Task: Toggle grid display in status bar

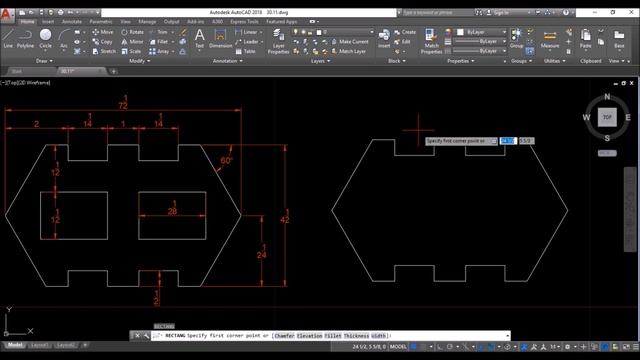Action: pos(414,347)
